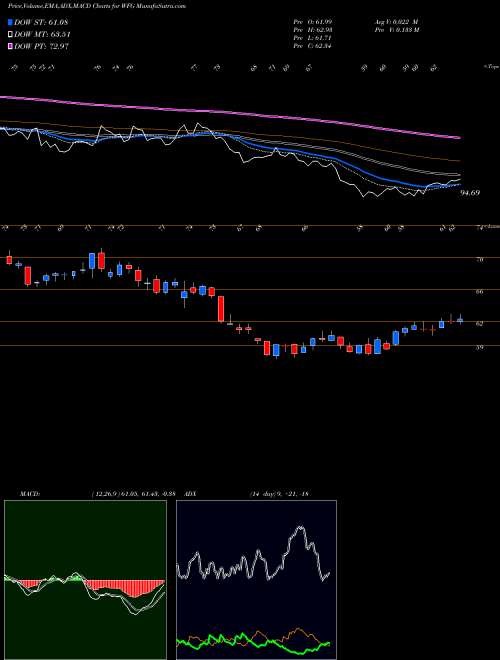Click the 66 price axis label
500x660 pixels.
point(479,291)
